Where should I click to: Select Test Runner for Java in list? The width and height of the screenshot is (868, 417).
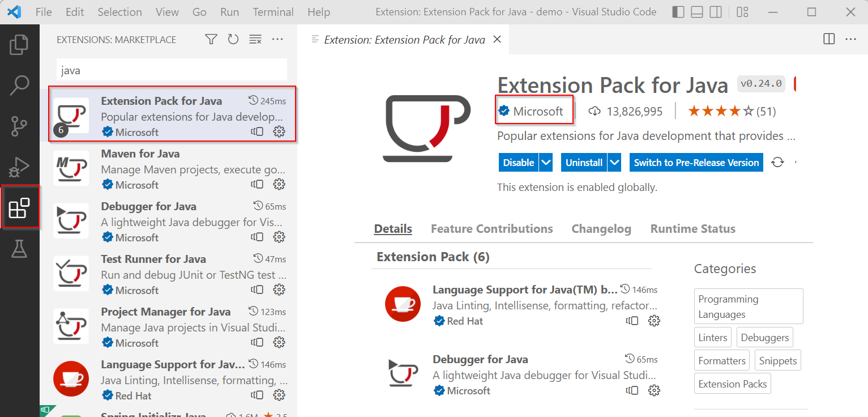click(x=169, y=274)
